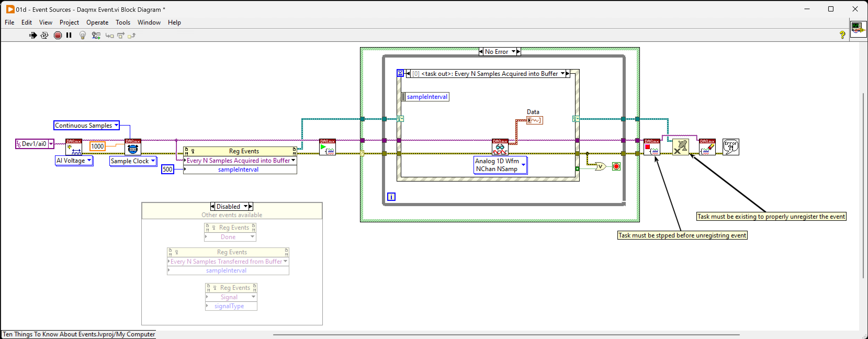Open the File menu
Image resolution: width=868 pixels, height=339 pixels.
click(x=9, y=22)
